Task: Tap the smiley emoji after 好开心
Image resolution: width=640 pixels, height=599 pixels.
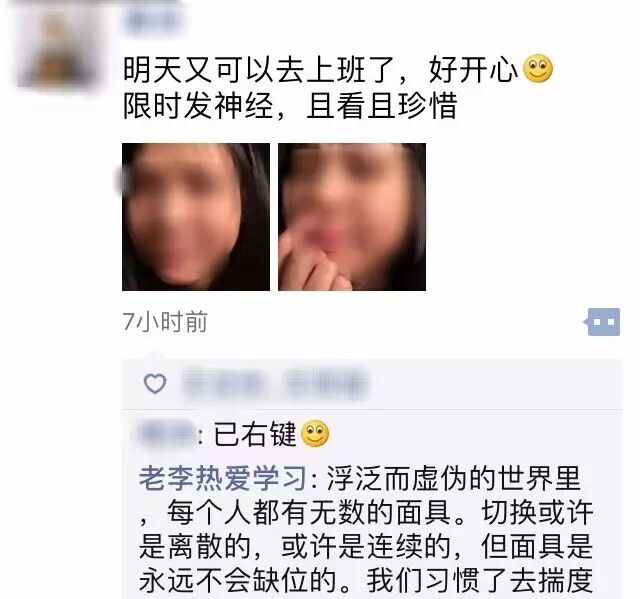Action: click(538, 69)
